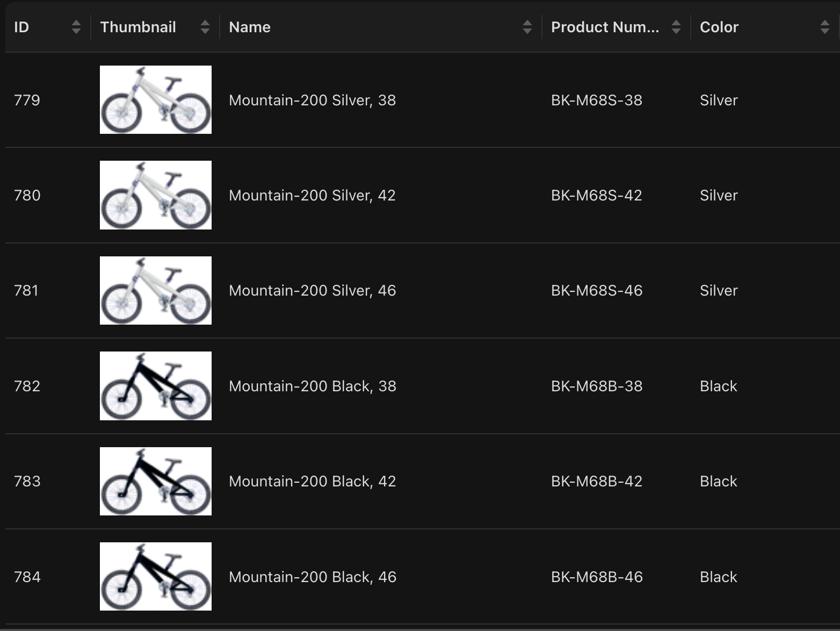Screen dimensions: 840x631
Task: Click the Color column sort icon
Action: [824, 27]
